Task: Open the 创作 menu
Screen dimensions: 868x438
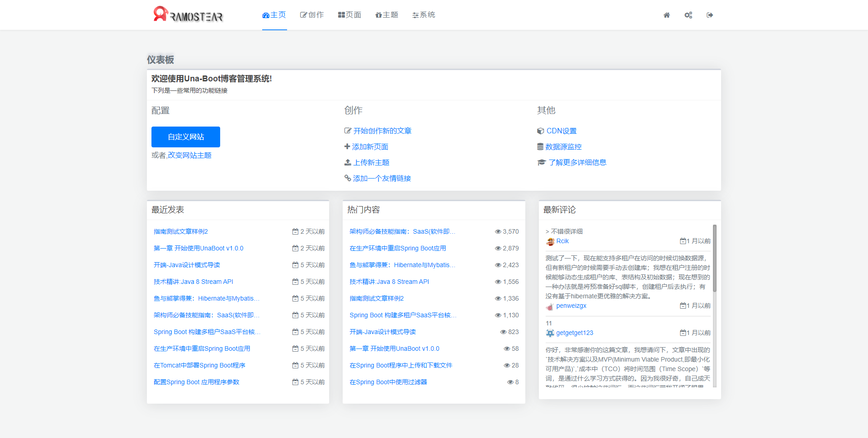Action: [312, 15]
